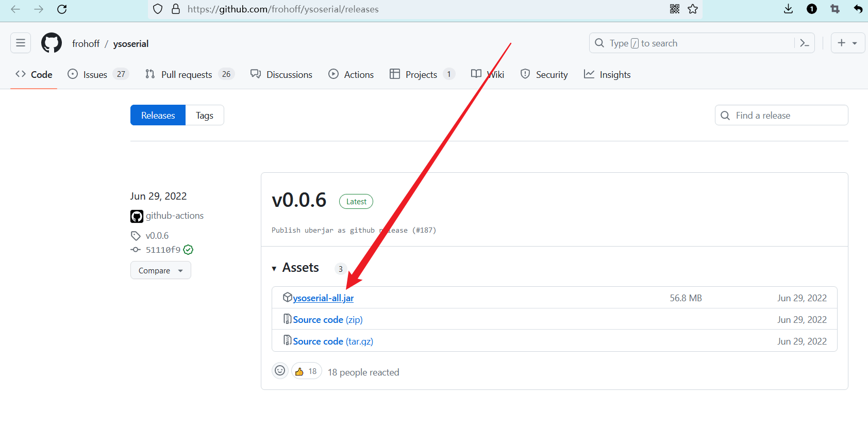Select the Releases button
The width and height of the screenshot is (868, 424).
coord(158,115)
